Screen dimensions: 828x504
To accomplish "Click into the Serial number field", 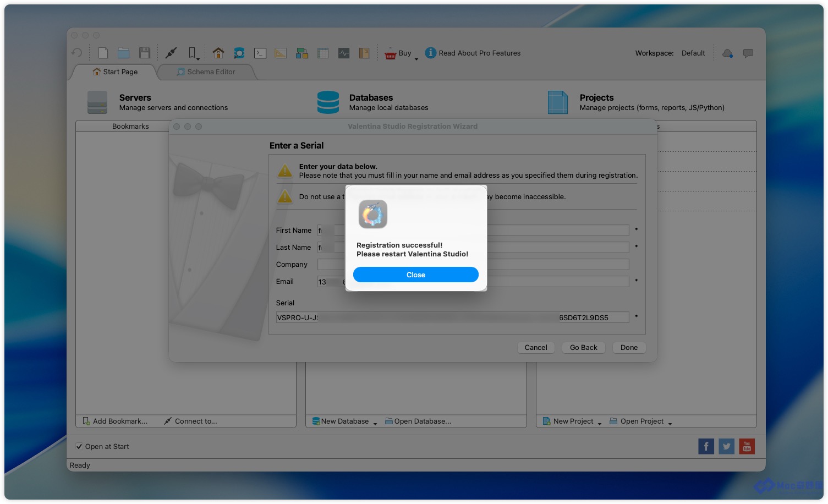I will click(452, 317).
